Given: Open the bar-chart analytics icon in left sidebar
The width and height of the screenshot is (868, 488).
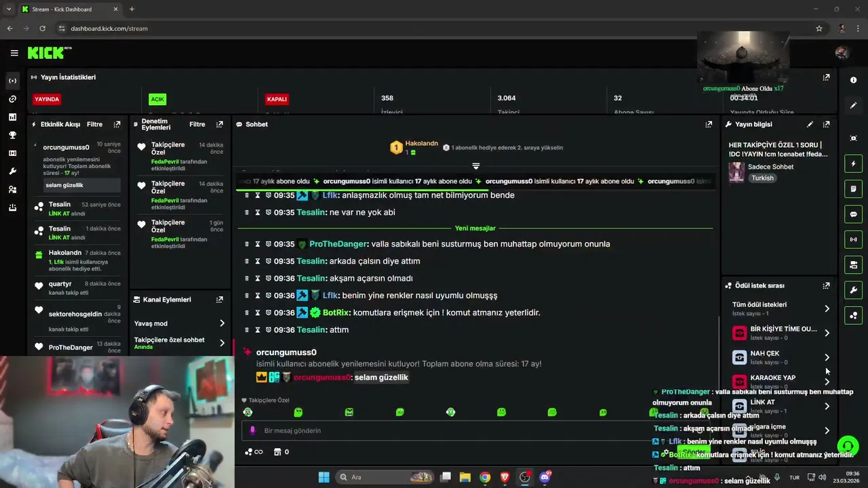Looking at the screenshot, I should [x=12, y=117].
